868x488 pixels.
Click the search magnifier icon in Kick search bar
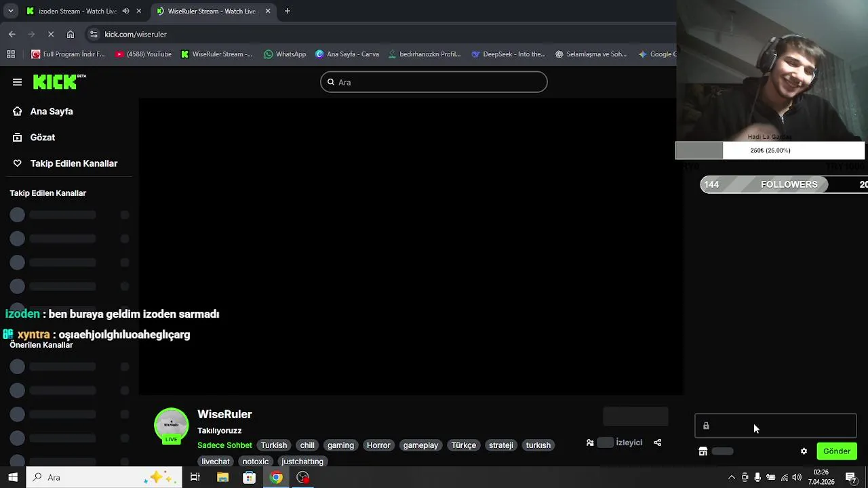(x=331, y=82)
